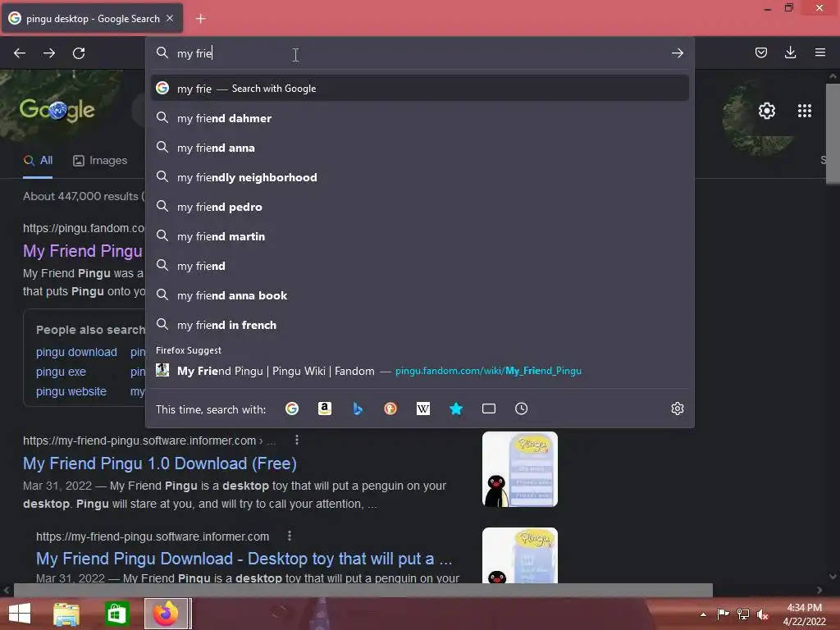Open options dots beside software.informer result

click(297, 440)
